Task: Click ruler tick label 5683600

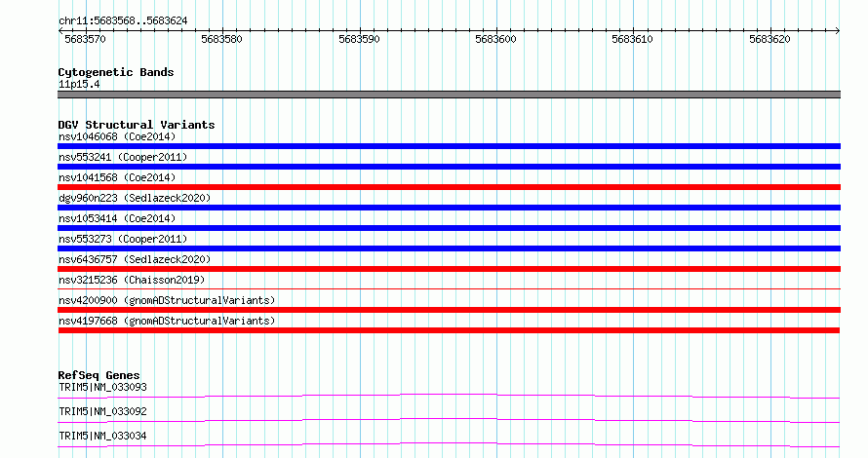Action: pos(496,39)
